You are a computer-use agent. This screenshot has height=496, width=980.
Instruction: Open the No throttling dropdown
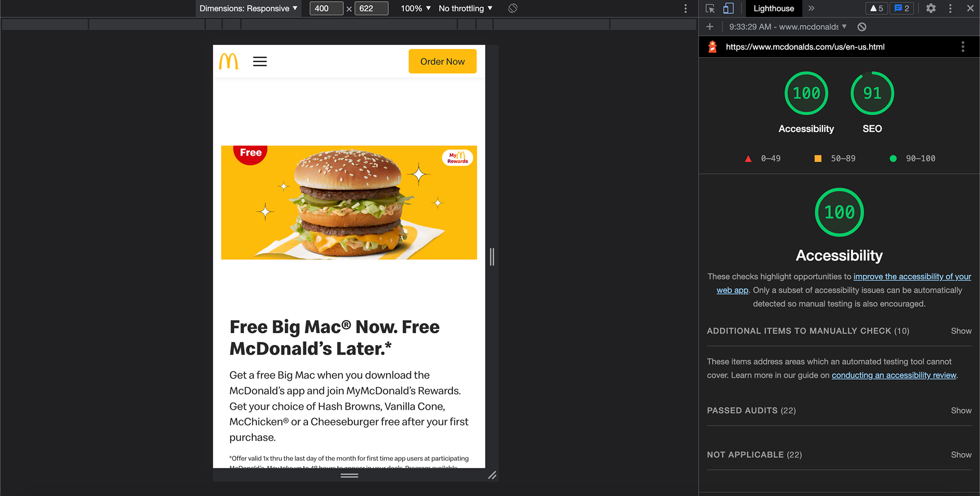click(x=465, y=8)
